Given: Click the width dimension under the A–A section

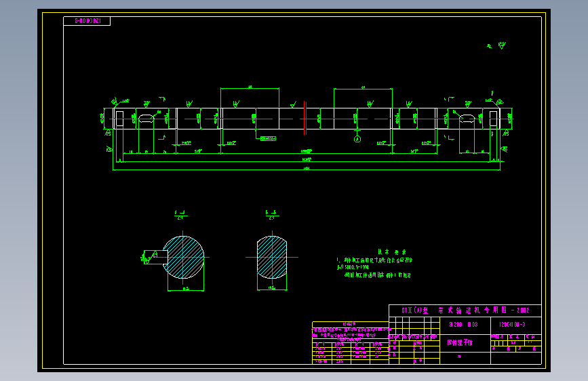Looking at the screenshot, I should [186, 289].
